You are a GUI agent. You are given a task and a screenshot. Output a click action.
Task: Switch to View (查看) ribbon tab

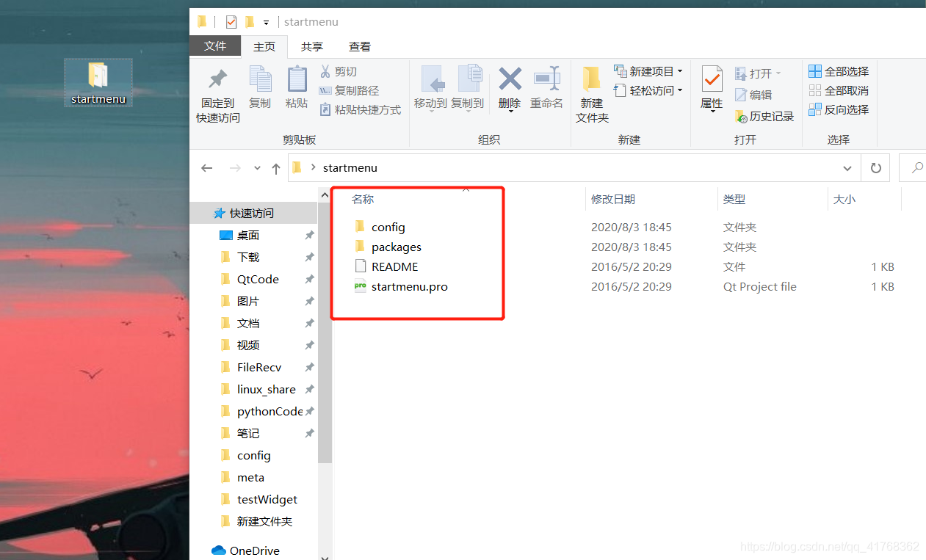pos(360,46)
